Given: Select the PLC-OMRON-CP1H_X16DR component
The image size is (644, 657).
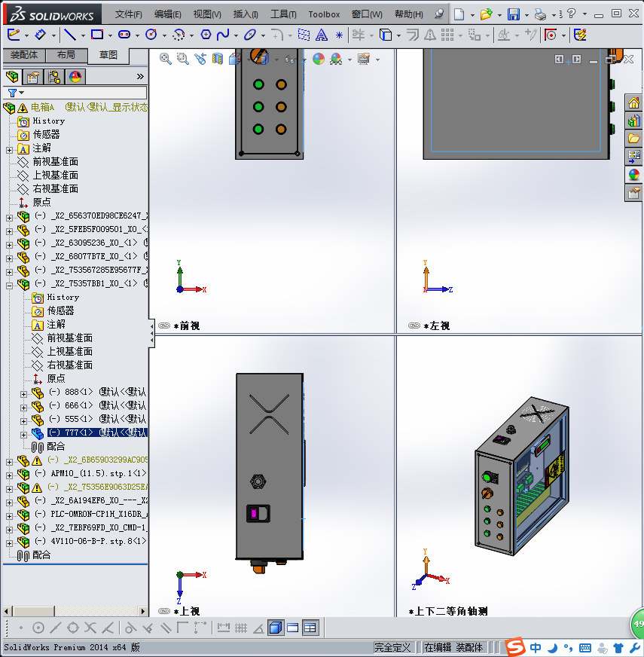Looking at the screenshot, I should (x=99, y=514).
